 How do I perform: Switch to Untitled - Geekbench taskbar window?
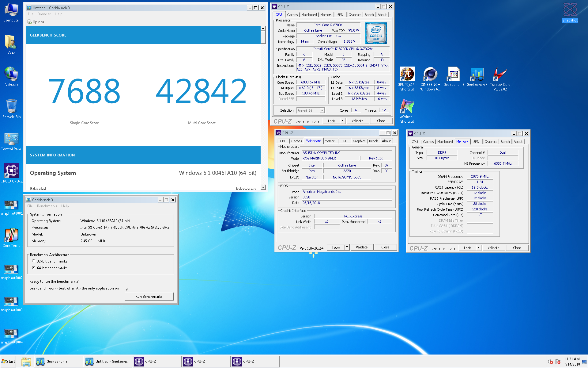click(x=108, y=362)
